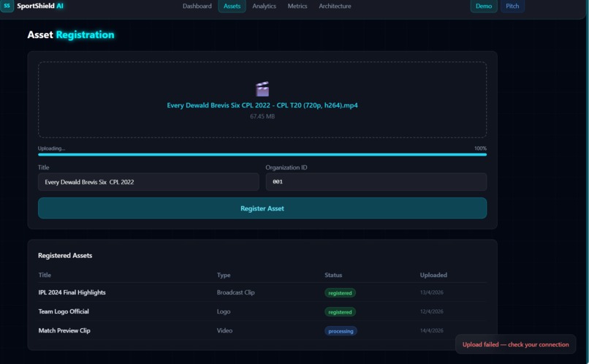The height and width of the screenshot is (364, 589).
Task: Click the SS SportShield logo icon
Action: coord(7,6)
